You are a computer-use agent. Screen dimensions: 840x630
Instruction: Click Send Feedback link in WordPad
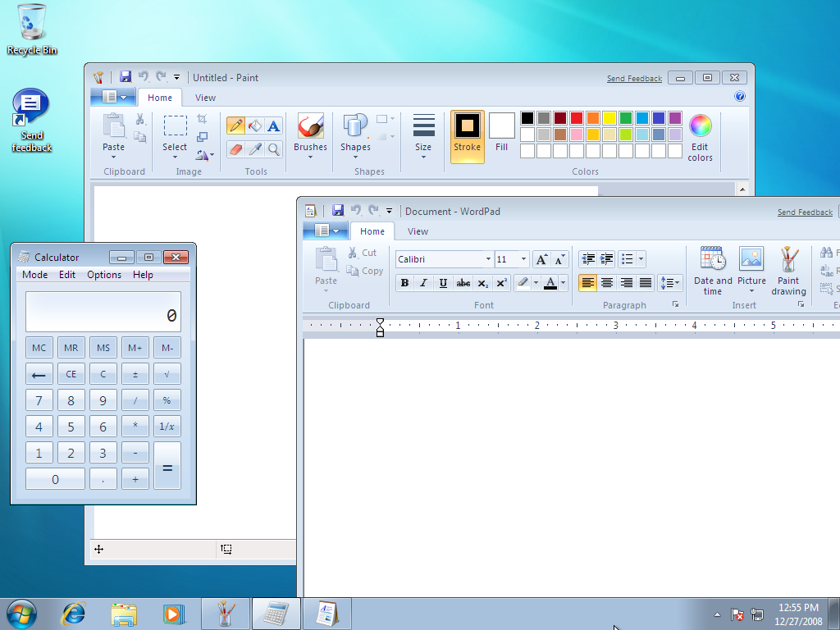(x=806, y=212)
